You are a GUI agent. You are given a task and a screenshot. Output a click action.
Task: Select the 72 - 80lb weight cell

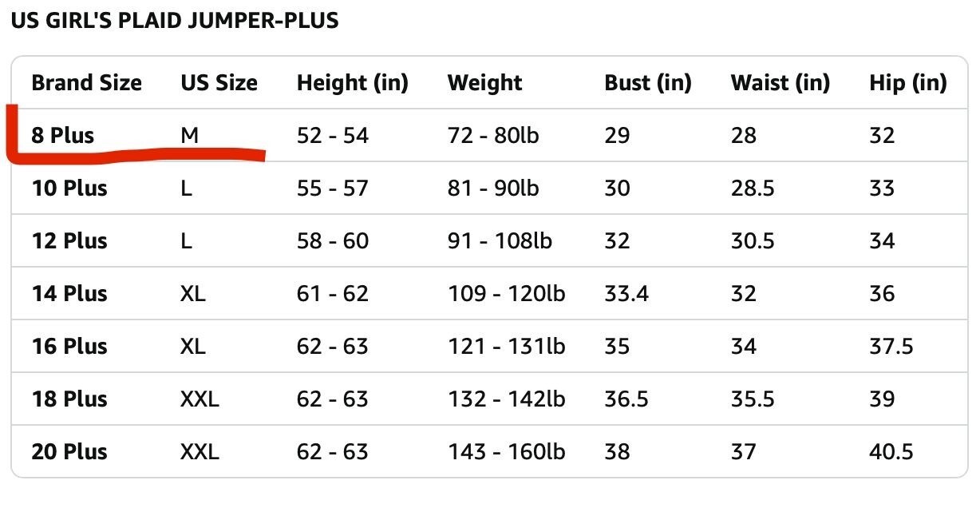pos(493,136)
